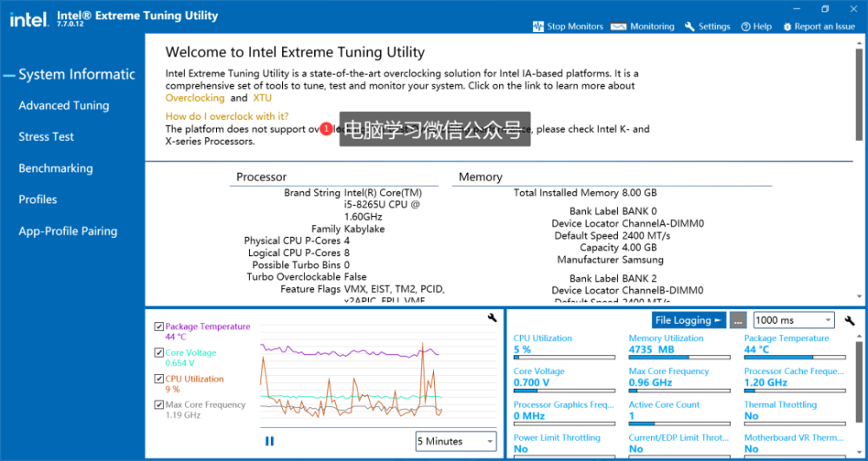Click the Stop Monitors waveform icon
Image resolution: width=868 pixels, height=461 pixels.
point(538,27)
